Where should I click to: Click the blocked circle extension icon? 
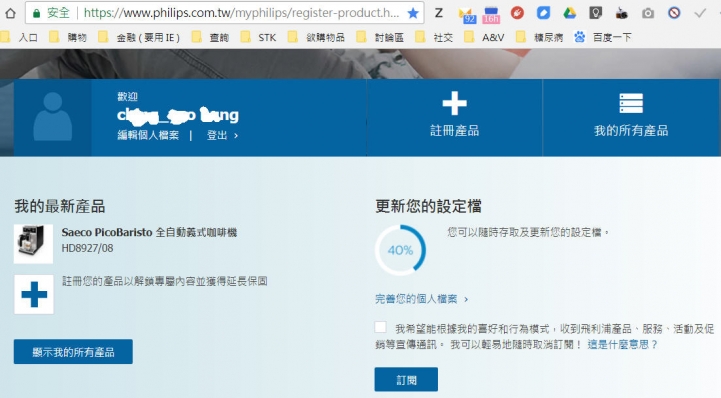click(x=674, y=13)
